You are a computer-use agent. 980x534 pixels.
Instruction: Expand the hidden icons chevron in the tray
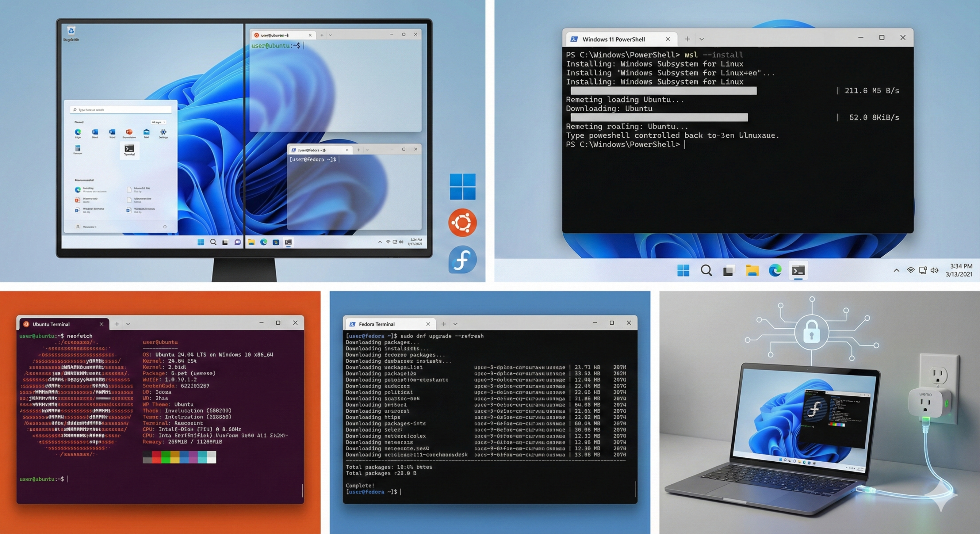(x=896, y=270)
